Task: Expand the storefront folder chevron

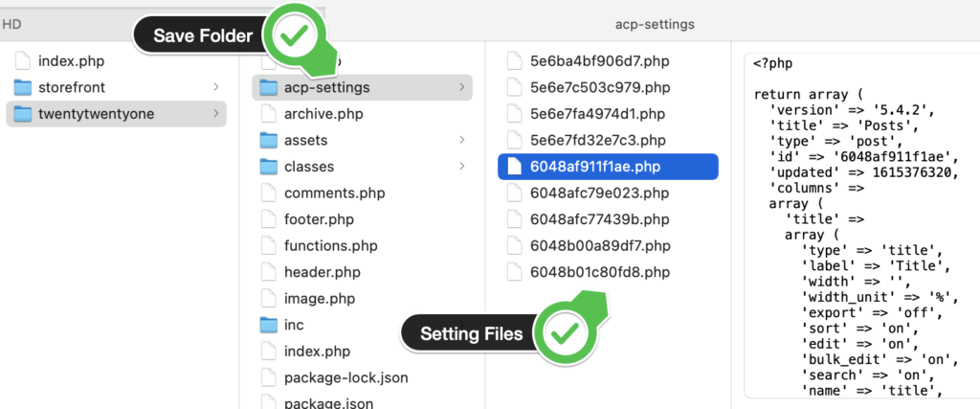Action: click(215, 88)
